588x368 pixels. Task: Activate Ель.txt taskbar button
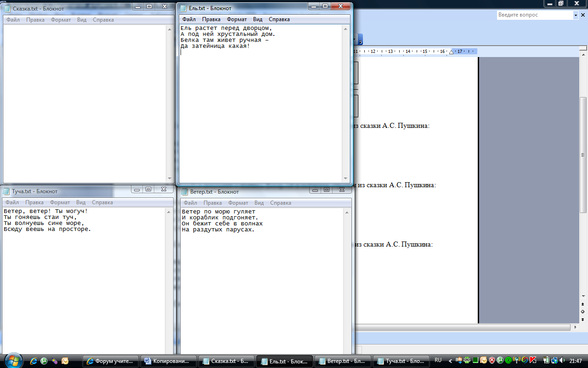[x=284, y=361]
